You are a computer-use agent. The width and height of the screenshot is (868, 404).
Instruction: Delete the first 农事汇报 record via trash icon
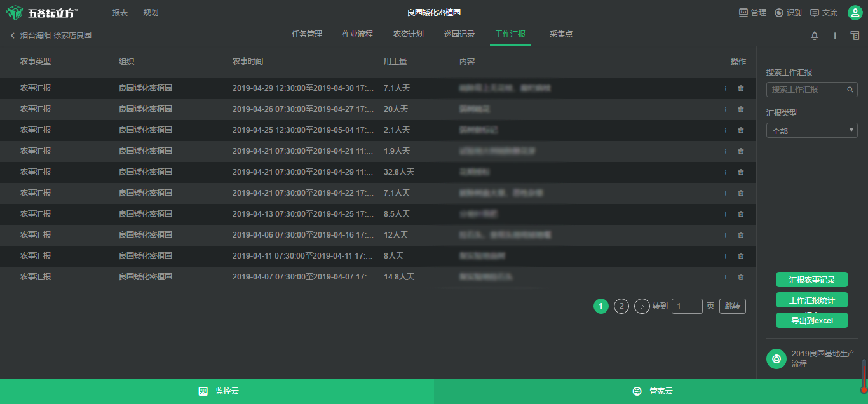pos(740,88)
